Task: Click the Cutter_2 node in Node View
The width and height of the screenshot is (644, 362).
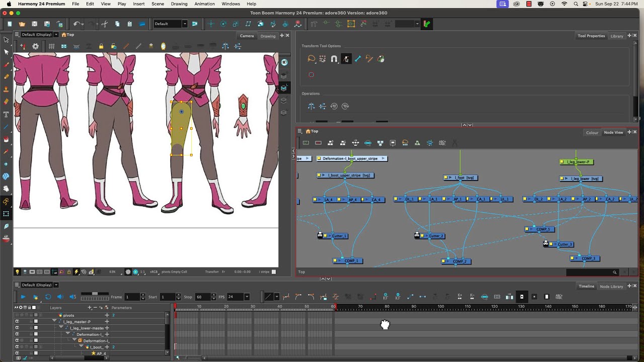Action: pos(433,236)
